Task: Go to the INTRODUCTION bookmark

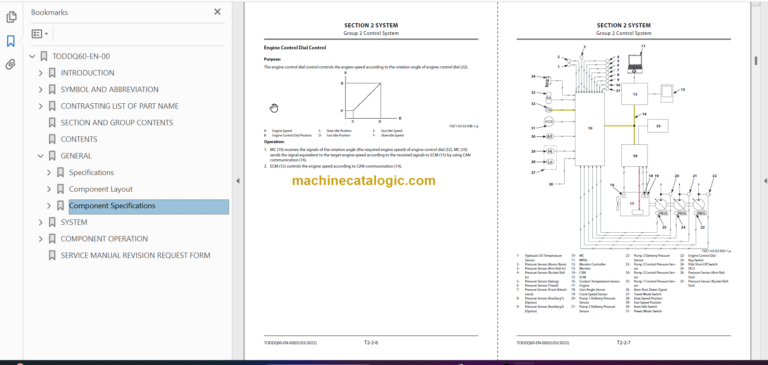Action: pos(87,73)
